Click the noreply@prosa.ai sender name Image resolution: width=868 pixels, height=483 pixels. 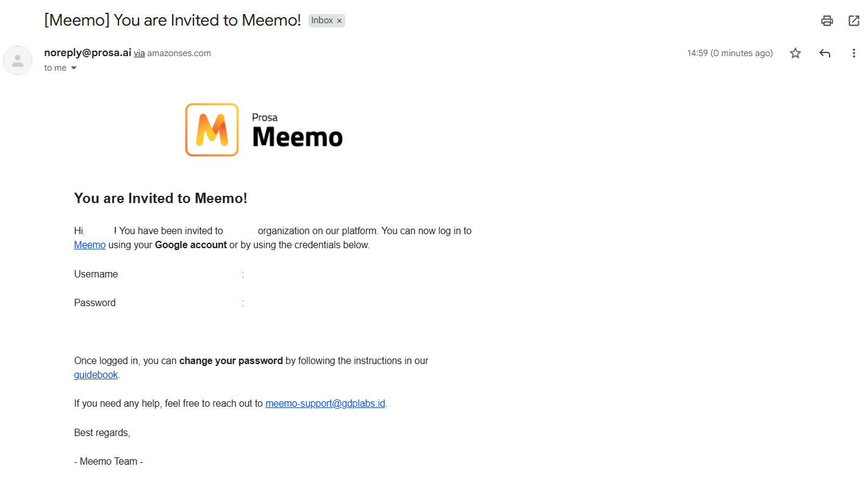87,52
